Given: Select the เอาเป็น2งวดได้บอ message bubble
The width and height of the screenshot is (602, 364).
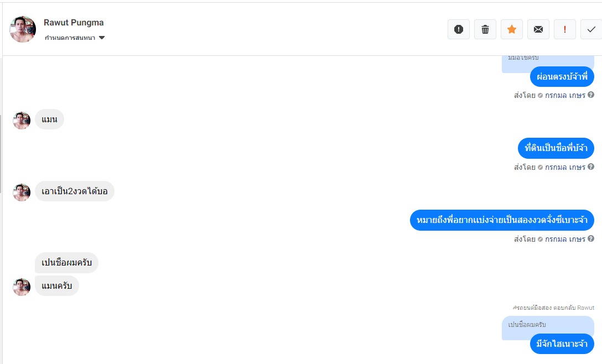Looking at the screenshot, I should pos(74,191).
